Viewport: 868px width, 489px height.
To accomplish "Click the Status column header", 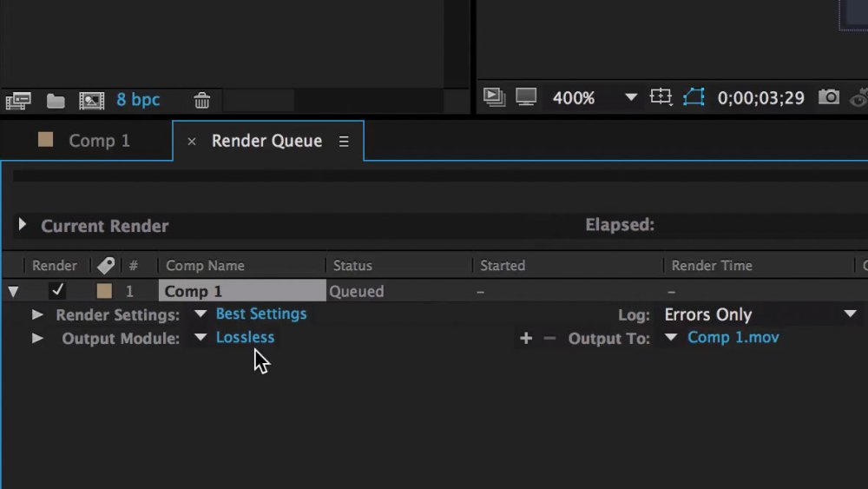I will pyautogui.click(x=352, y=266).
